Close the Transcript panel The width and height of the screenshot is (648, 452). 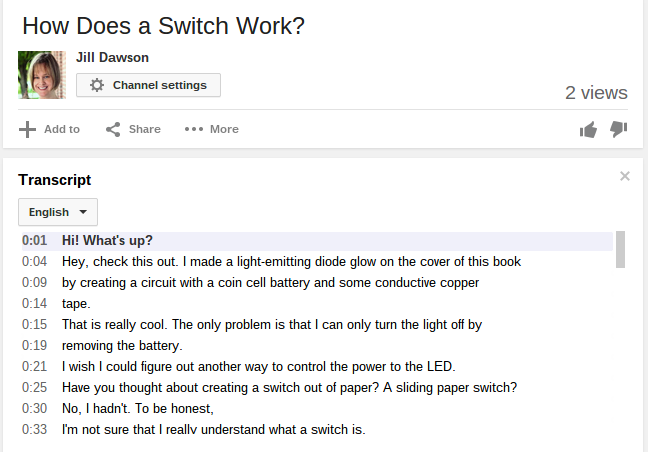pos(625,176)
